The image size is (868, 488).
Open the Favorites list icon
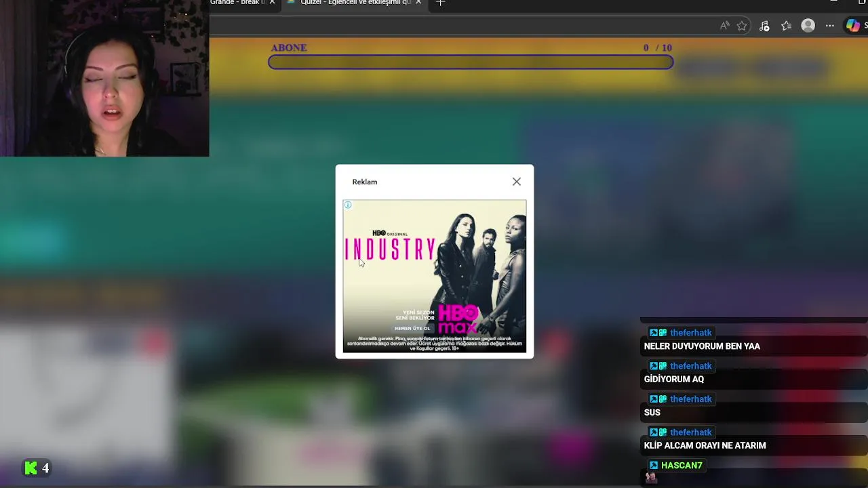point(786,26)
